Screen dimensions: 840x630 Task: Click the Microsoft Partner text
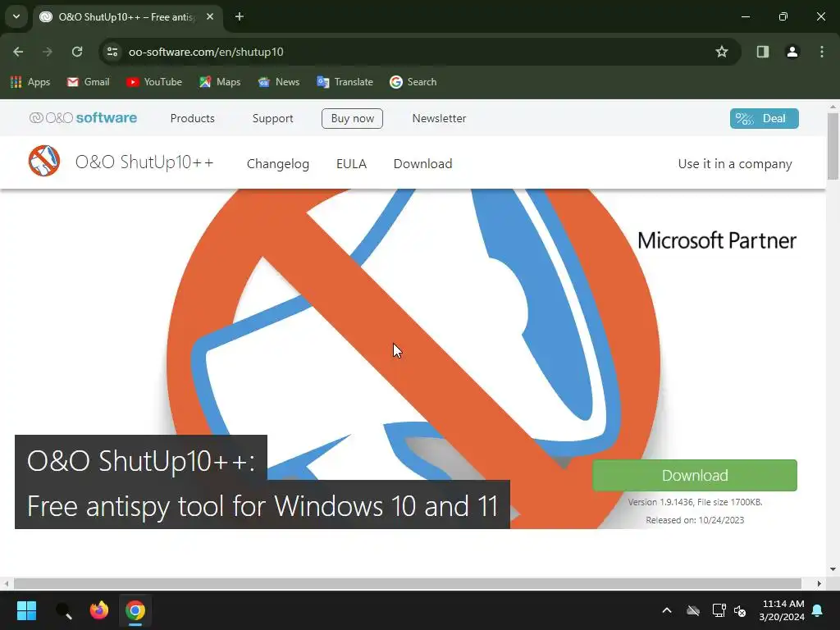(717, 240)
